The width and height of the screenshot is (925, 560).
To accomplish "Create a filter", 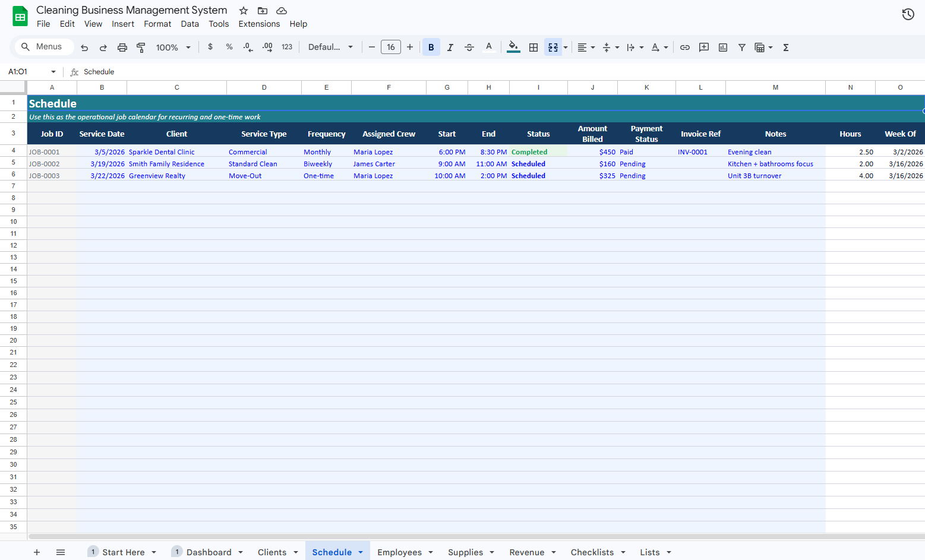I will (742, 48).
